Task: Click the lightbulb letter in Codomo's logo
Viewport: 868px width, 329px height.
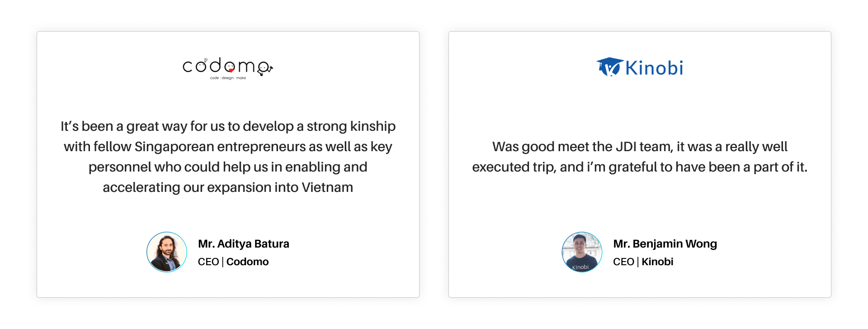Action: (x=202, y=66)
